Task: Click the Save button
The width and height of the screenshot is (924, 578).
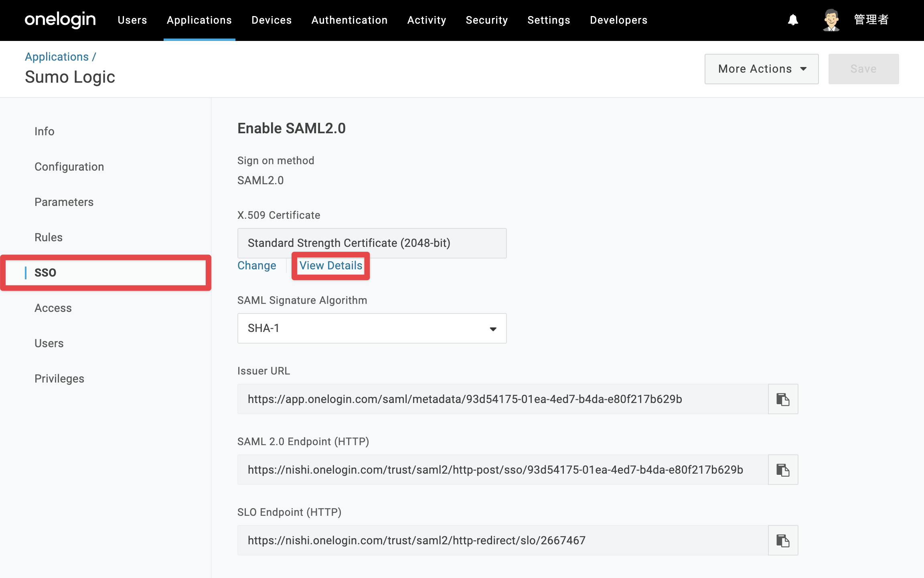Action: point(863,69)
